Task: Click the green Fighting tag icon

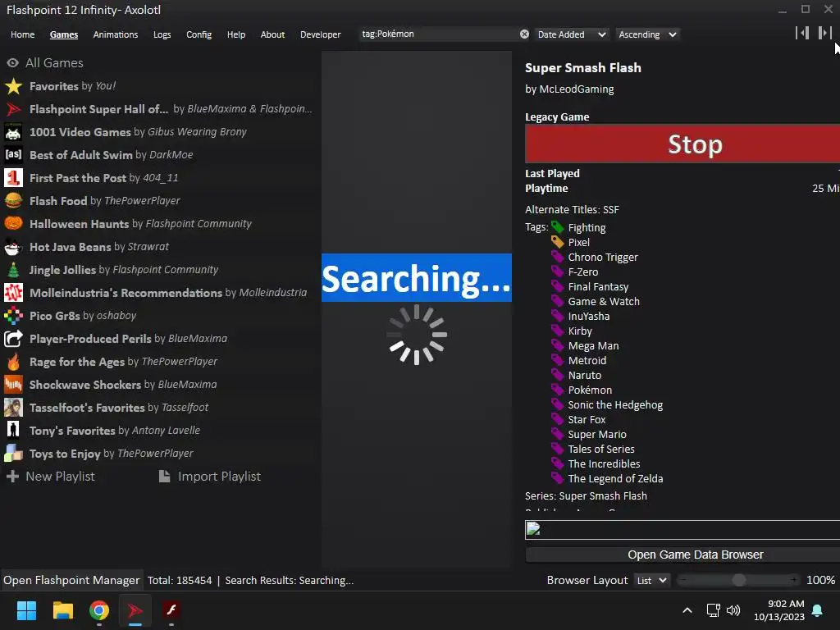Action: (558, 228)
